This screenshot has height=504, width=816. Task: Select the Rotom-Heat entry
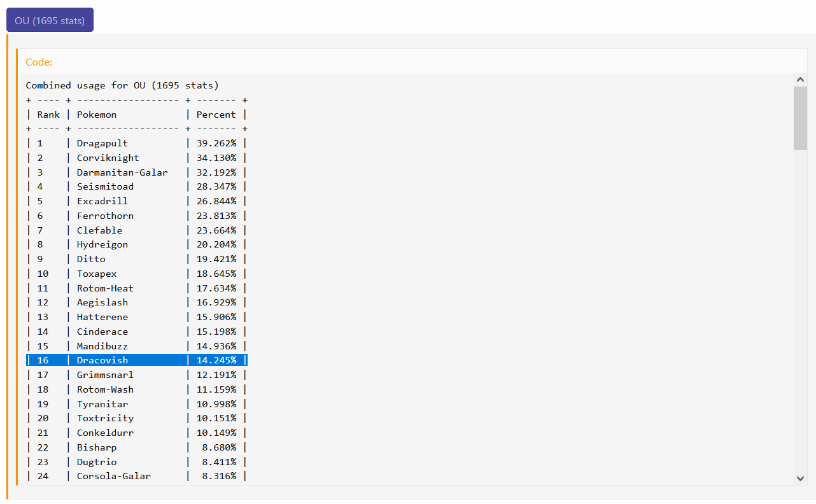tap(105, 288)
